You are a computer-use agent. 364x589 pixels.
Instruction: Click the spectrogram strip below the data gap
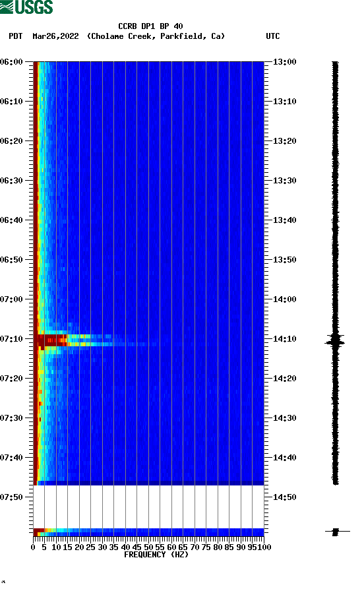point(149,532)
